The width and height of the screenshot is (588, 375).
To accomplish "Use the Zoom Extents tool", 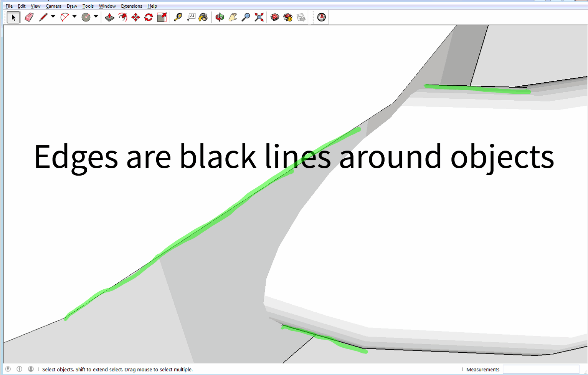I will tap(259, 17).
